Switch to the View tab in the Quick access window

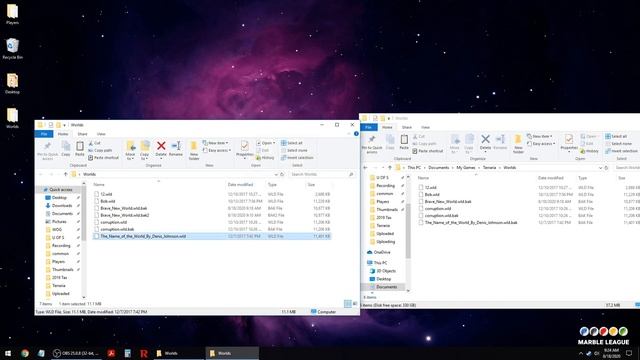tap(101, 134)
